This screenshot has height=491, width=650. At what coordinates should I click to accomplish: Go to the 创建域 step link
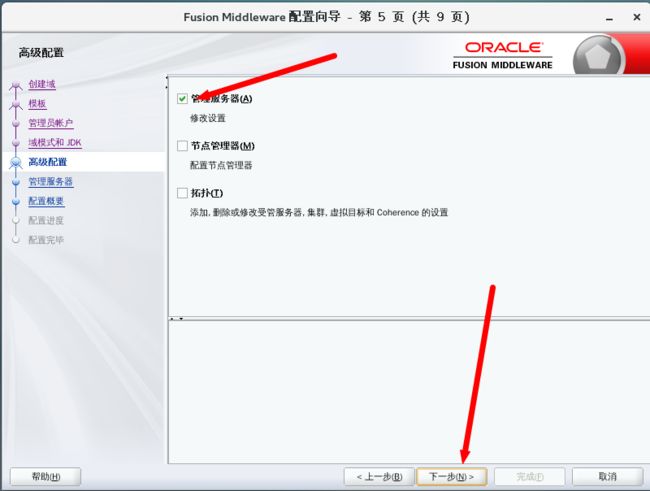(x=42, y=84)
